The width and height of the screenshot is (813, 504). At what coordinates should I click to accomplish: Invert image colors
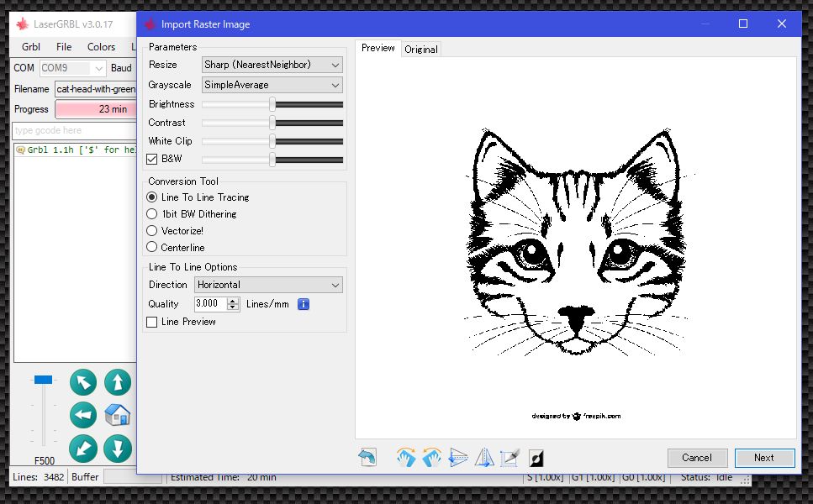point(536,459)
